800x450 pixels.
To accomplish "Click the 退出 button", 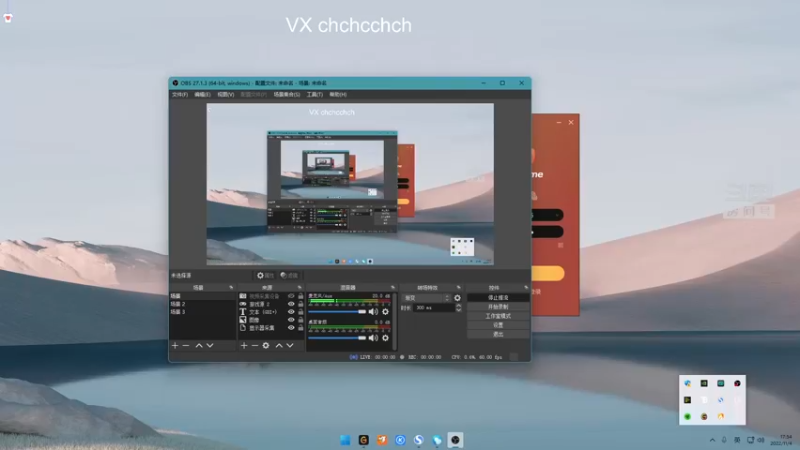I will (x=498, y=334).
